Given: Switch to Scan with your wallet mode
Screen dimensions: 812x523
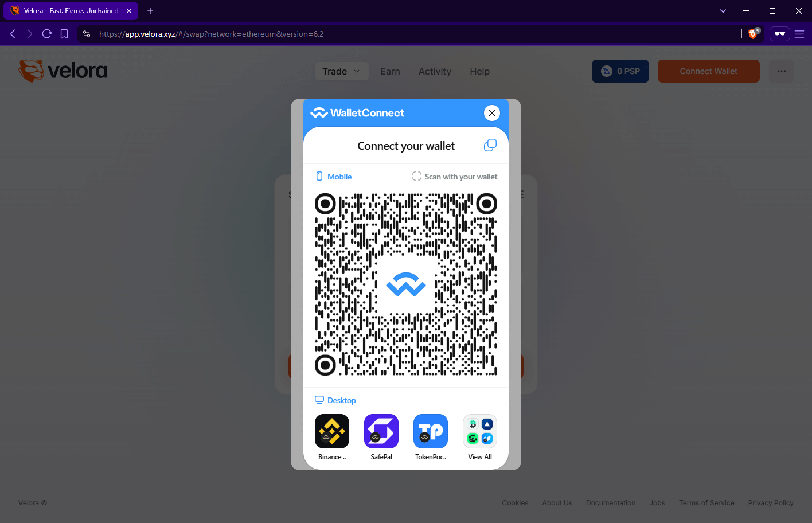Looking at the screenshot, I should pos(454,176).
